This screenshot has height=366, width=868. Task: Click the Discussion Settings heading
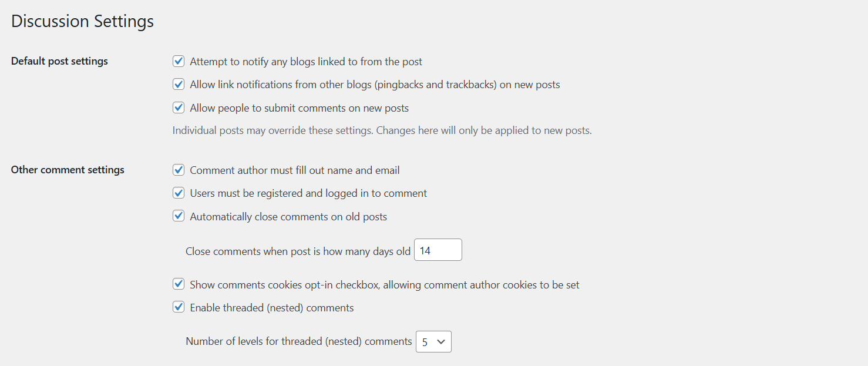[82, 21]
